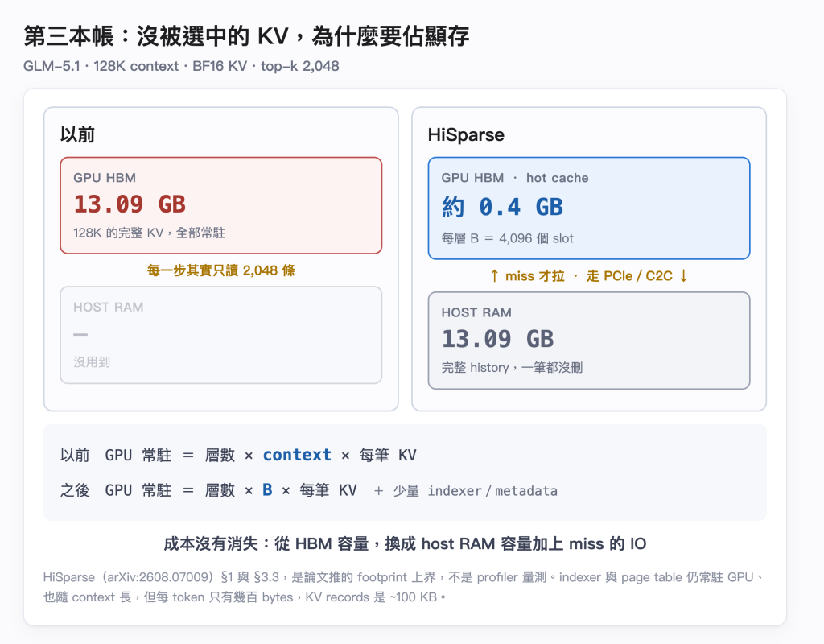
Task: Click the dash placeholder under faded HOST RAM
Action: pyautogui.click(x=80, y=334)
